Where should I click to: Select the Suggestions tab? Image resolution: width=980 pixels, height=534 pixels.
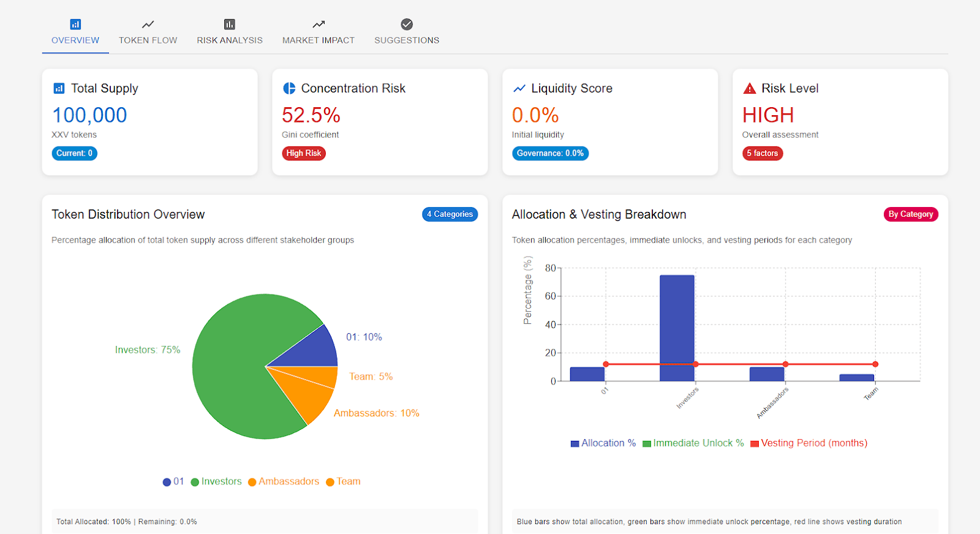click(407, 32)
